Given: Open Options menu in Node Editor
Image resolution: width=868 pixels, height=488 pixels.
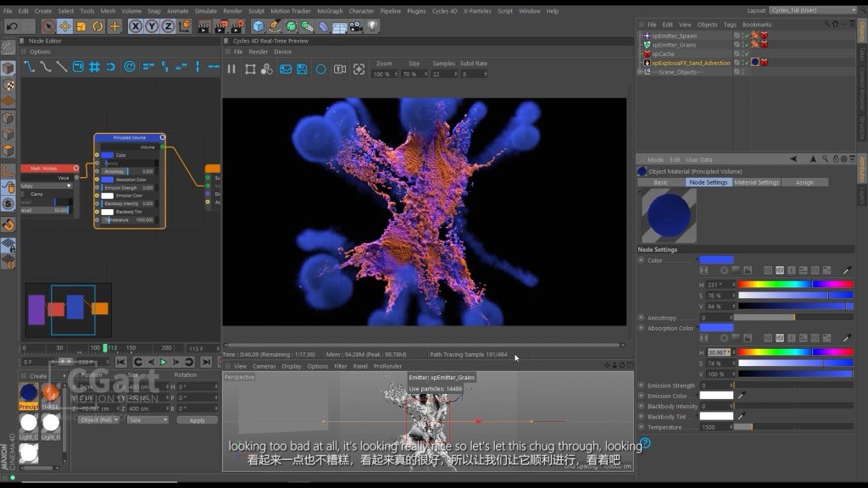Looking at the screenshot, I should click(x=40, y=52).
